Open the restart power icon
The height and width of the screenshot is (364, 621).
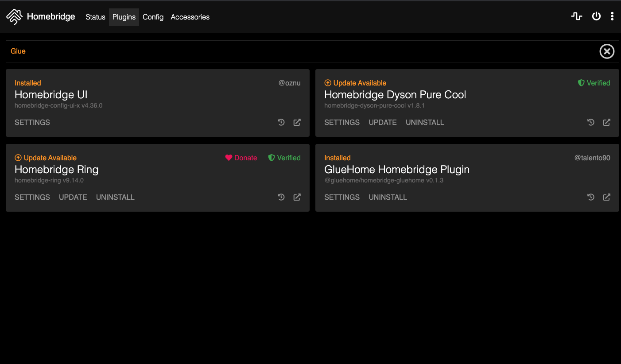pyautogui.click(x=596, y=16)
